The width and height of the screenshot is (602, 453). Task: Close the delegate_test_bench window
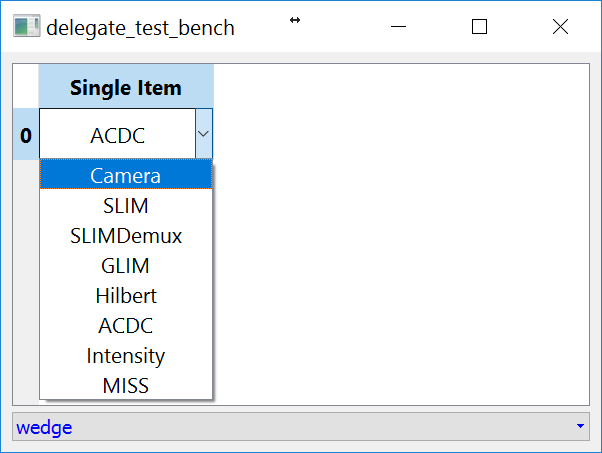click(x=560, y=27)
